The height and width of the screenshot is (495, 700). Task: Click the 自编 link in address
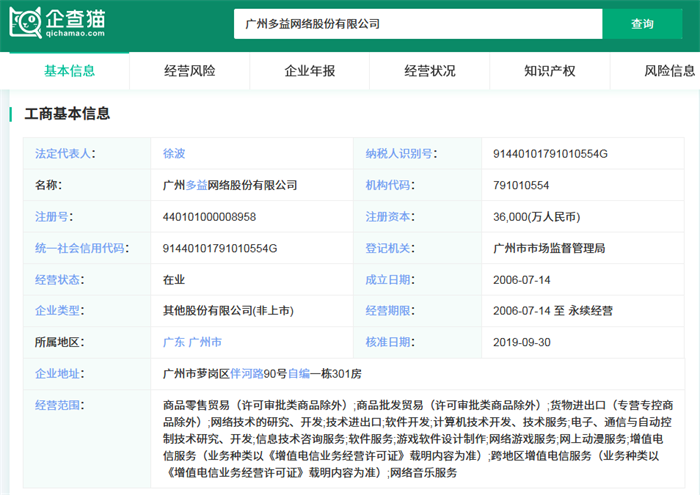[299, 374]
